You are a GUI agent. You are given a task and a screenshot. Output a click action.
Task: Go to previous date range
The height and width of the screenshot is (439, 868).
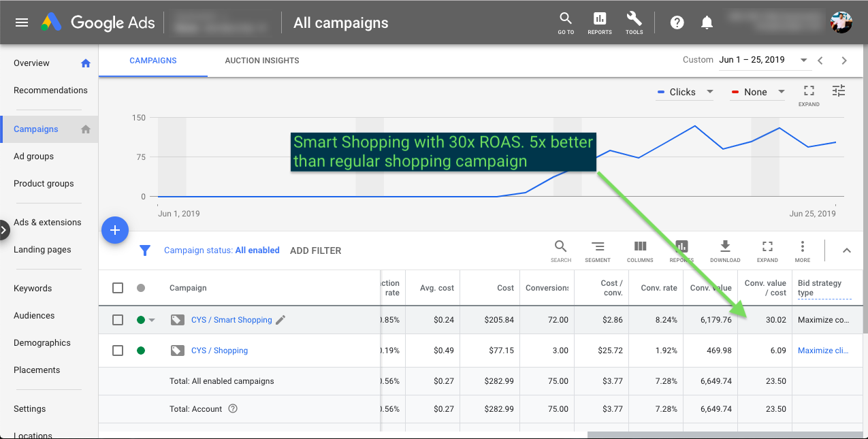point(820,61)
